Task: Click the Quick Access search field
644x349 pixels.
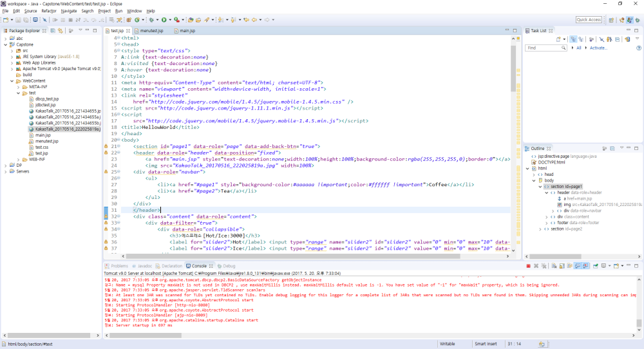Action: click(589, 20)
